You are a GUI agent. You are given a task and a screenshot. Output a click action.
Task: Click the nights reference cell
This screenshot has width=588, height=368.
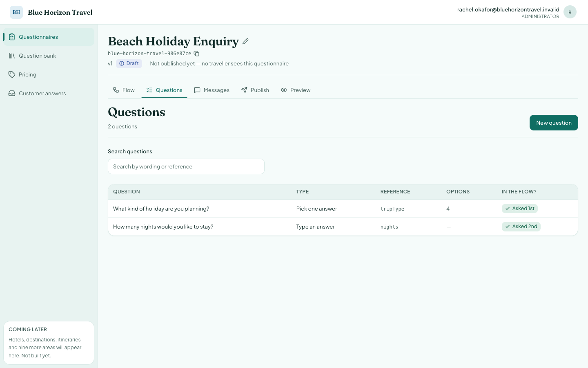pos(389,227)
